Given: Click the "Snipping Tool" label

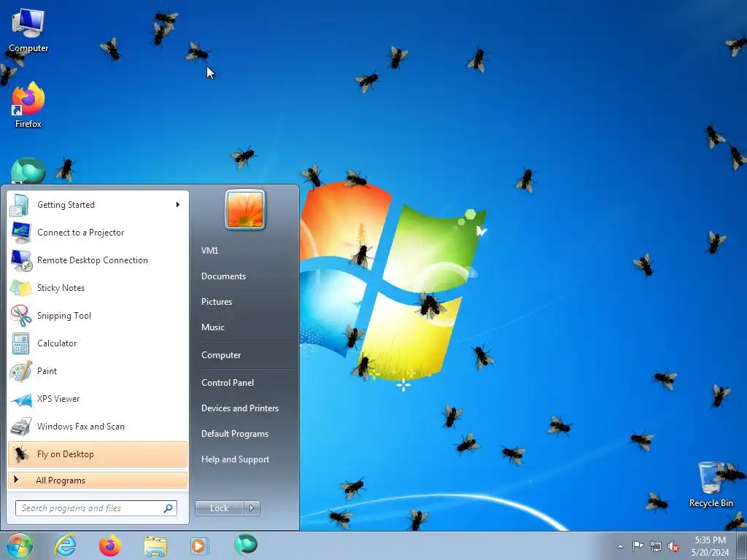Looking at the screenshot, I should pyautogui.click(x=64, y=316).
